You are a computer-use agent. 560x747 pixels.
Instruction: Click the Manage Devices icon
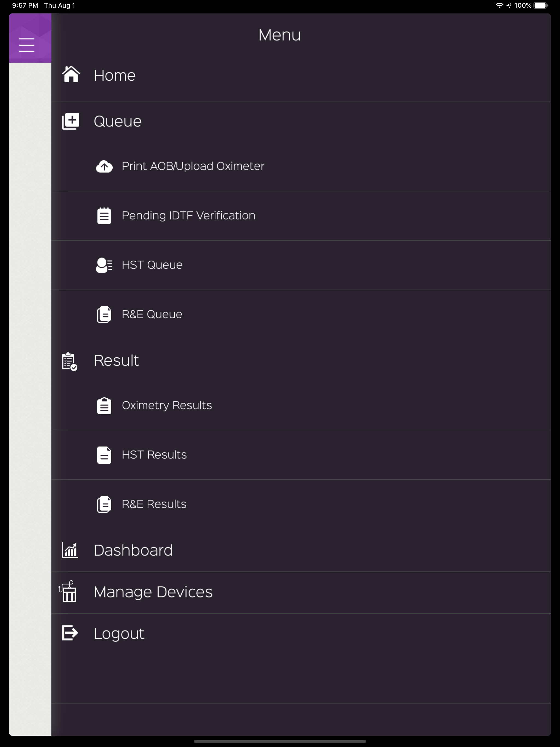click(68, 591)
